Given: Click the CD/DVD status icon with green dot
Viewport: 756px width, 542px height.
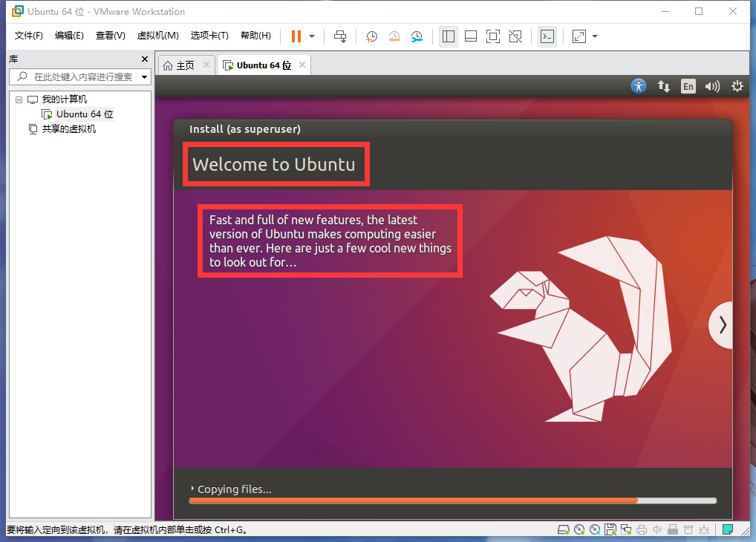Looking at the screenshot, I should coord(579,530).
